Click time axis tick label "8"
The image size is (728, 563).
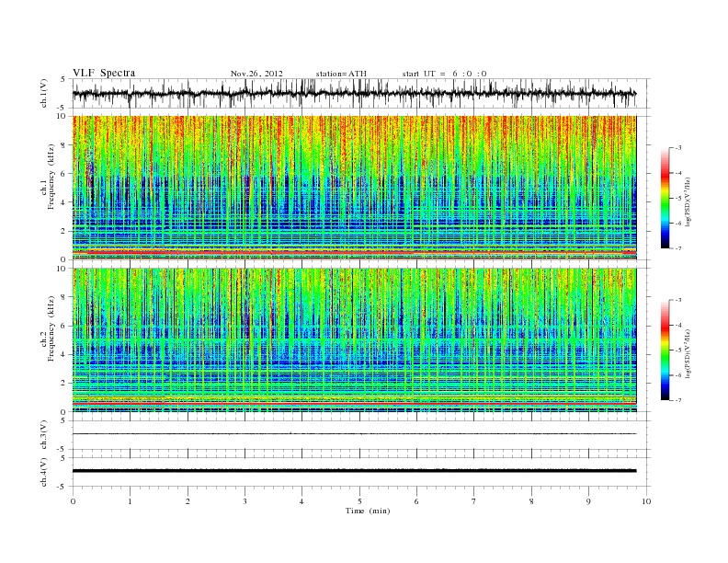pyautogui.click(x=531, y=501)
